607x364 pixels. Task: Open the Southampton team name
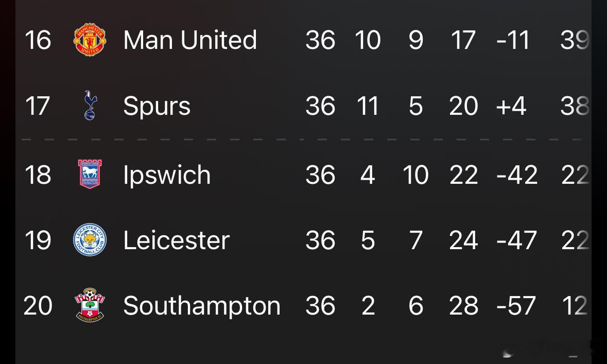point(202,306)
